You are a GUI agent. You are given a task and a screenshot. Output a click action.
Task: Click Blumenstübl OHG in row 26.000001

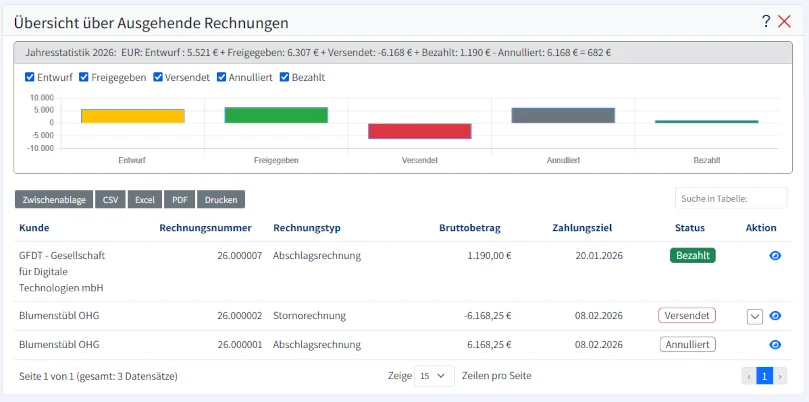coord(59,345)
